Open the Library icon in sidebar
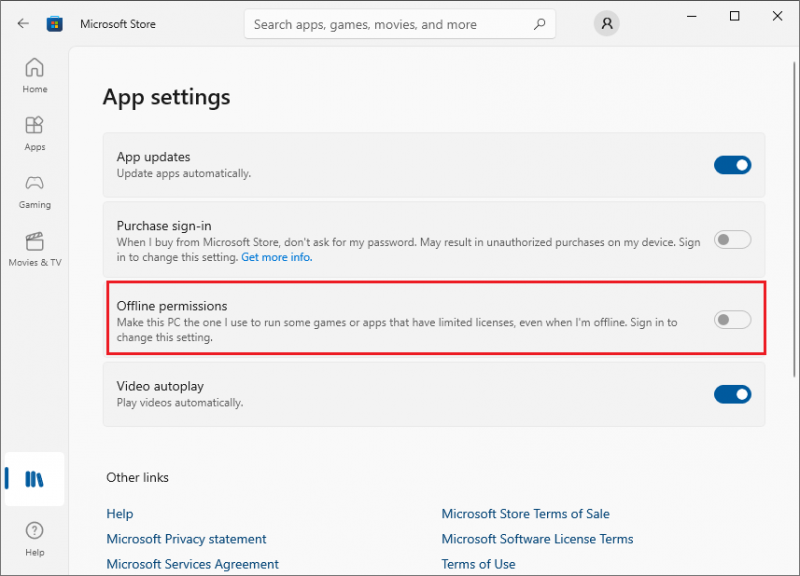This screenshot has height=576, width=800. click(x=35, y=479)
